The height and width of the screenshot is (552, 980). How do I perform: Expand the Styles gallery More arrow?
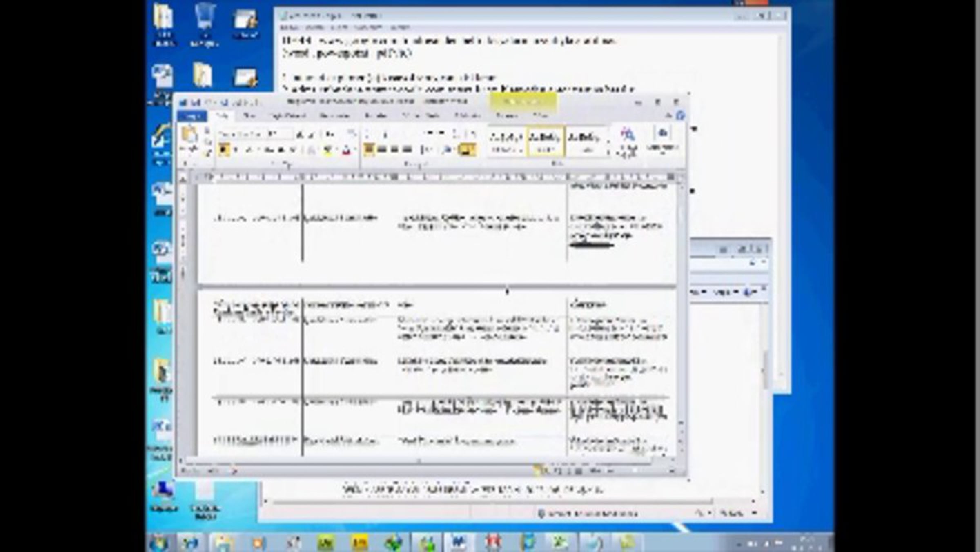pyautogui.click(x=609, y=153)
